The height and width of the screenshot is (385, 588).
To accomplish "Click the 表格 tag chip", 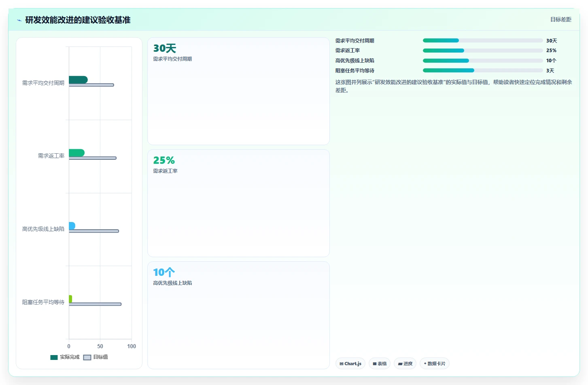I will click(x=380, y=364).
